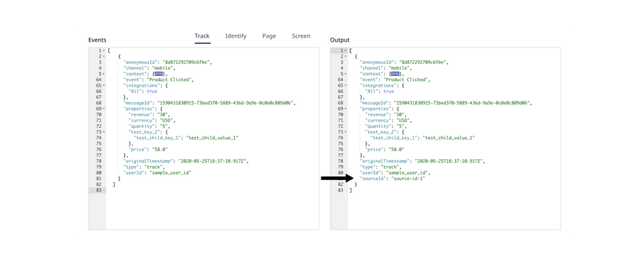Image resolution: width=644 pixels, height=262 pixels.
Task: Collapse properties block at line 69 in Output
Action: click(x=346, y=109)
